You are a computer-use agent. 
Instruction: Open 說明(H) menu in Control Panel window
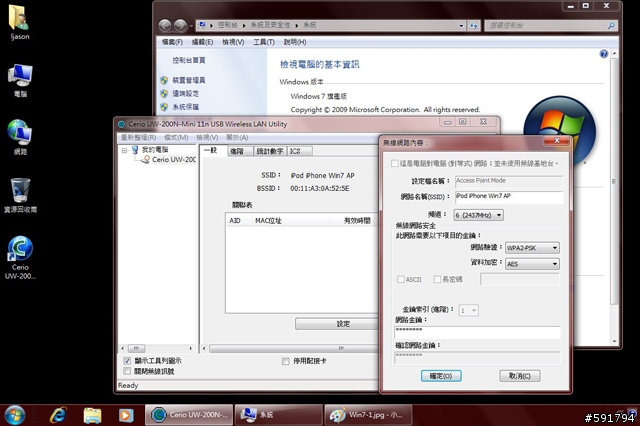tap(295, 42)
